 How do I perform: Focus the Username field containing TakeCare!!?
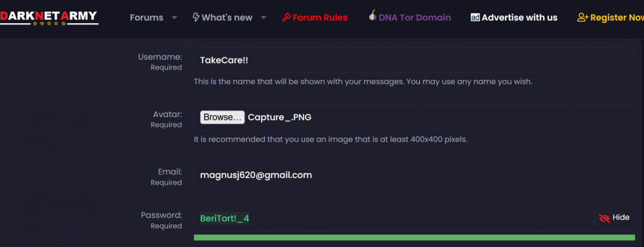[414, 60]
